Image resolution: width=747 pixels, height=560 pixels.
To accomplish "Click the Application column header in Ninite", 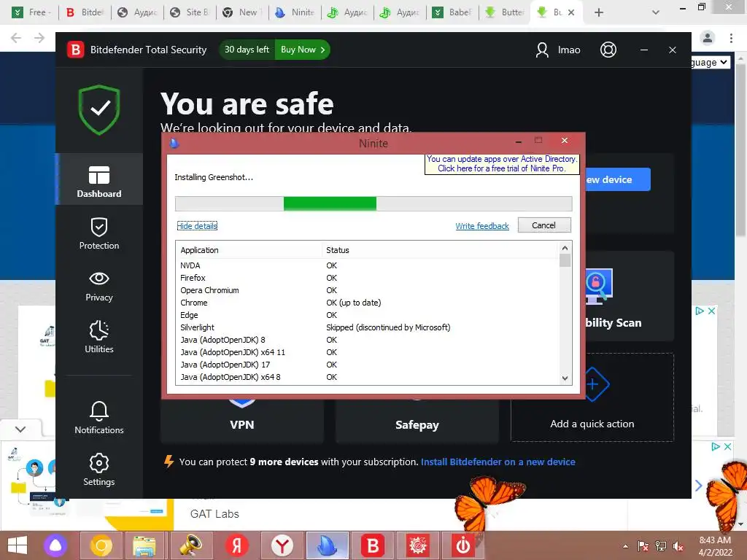I will [x=250, y=250].
